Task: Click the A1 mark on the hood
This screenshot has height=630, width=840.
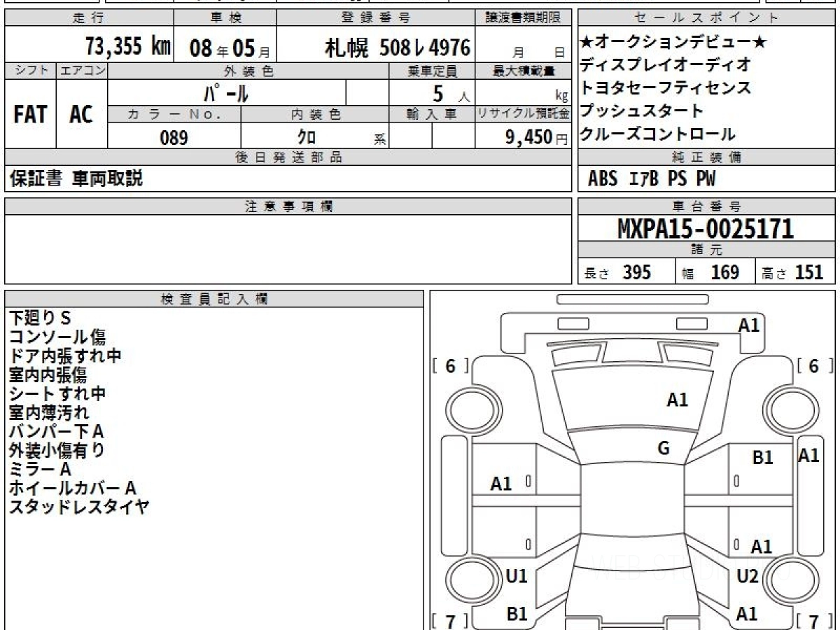Action: click(677, 400)
